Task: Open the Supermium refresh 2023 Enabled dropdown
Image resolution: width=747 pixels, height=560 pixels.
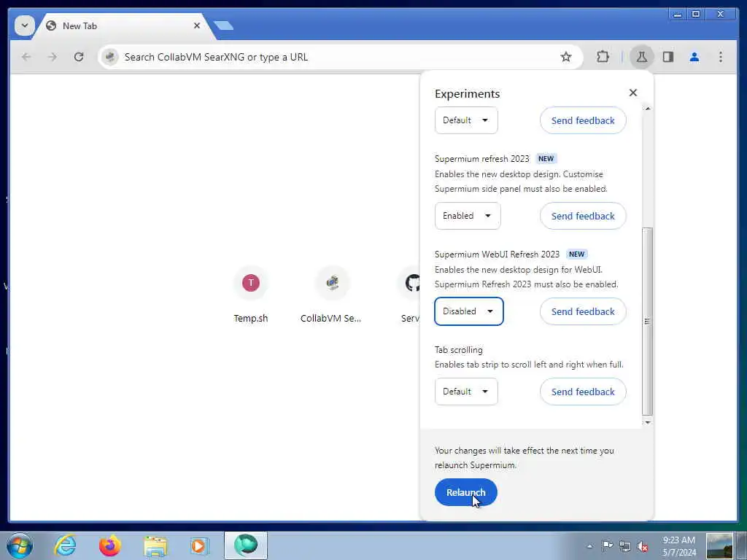Action: 468,216
